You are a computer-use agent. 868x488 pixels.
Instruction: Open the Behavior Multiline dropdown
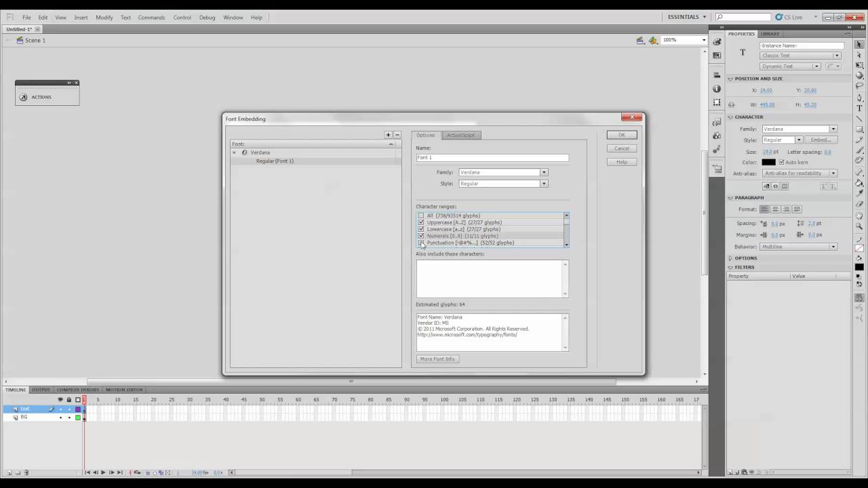pyautogui.click(x=799, y=247)
